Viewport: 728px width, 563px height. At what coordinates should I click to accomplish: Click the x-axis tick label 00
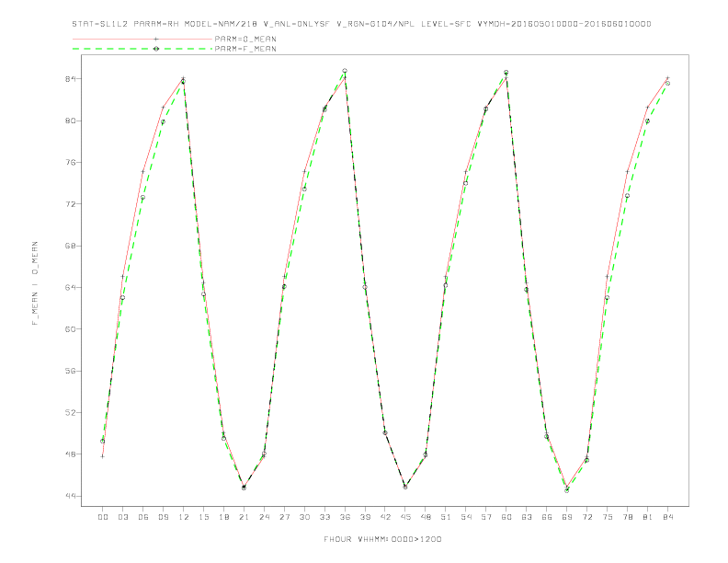(103, 517)
